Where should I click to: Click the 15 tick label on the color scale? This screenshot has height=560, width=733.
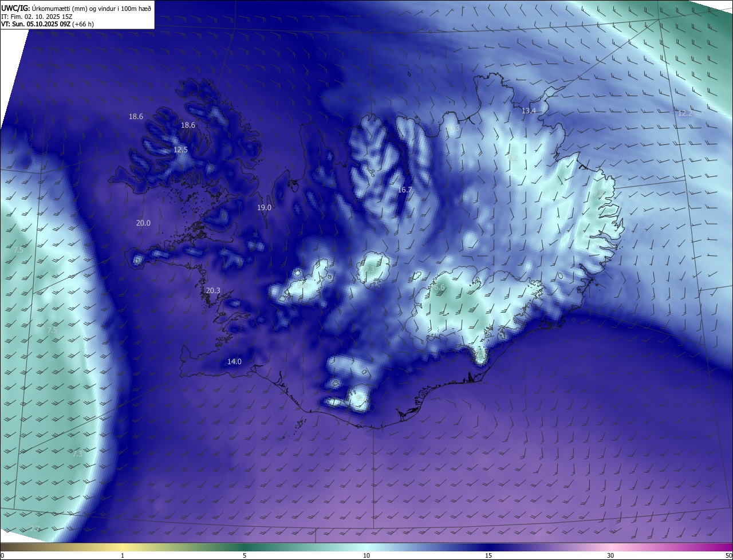(x=488, y=555)
